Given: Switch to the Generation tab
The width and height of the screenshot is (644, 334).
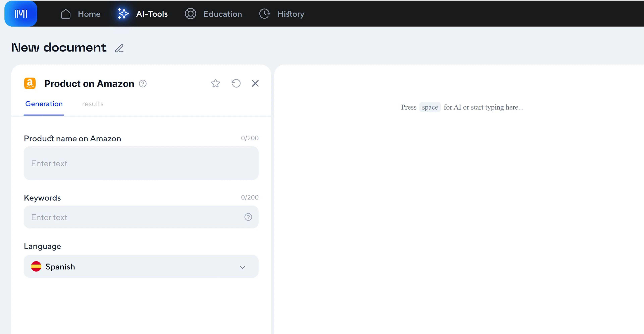Looking at the screenshot, I should [x=44, y=104].
